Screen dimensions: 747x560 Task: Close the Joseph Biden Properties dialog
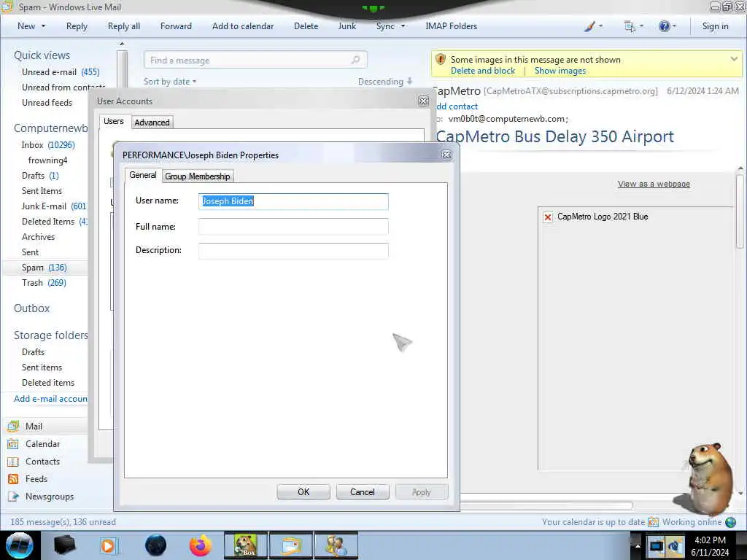tap(447, 155)
